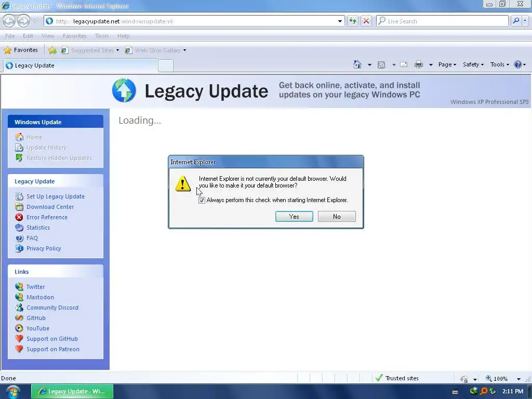The height and width of the screenshot is (399, 532).
Task: Click the Help question mark icon
Action: pyautogui.click(x=518, y=64)
